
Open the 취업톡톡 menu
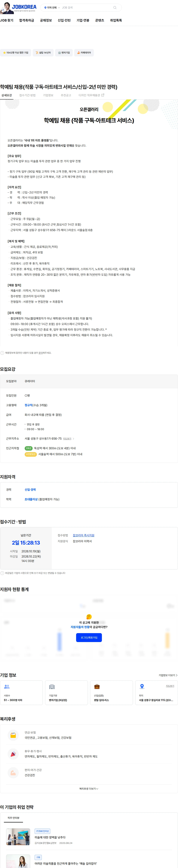point(116,21)
